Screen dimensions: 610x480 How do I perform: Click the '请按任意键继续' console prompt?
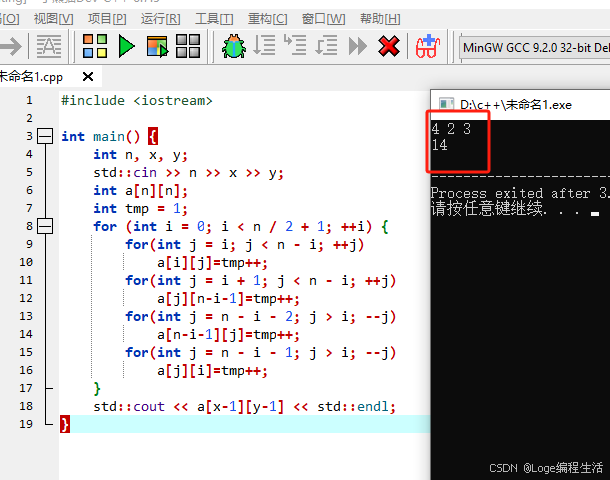pos(487,209)
